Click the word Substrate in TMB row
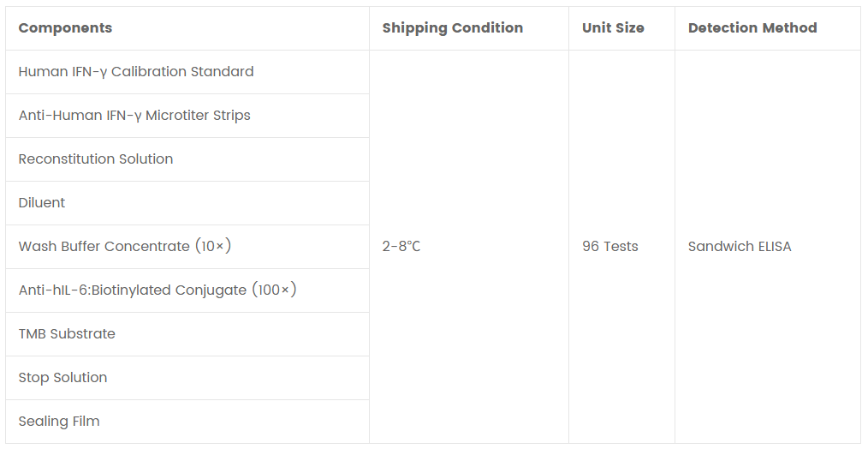868x449 pixels. [x=83, y=334]
